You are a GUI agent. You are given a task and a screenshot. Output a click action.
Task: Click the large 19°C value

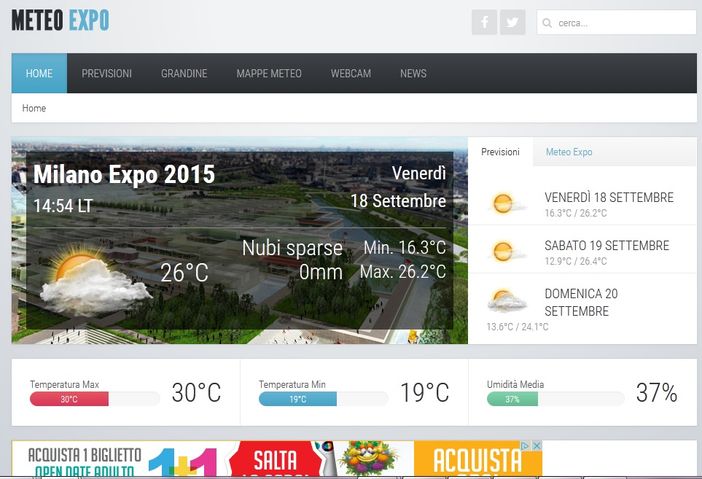tap(424, 393)
